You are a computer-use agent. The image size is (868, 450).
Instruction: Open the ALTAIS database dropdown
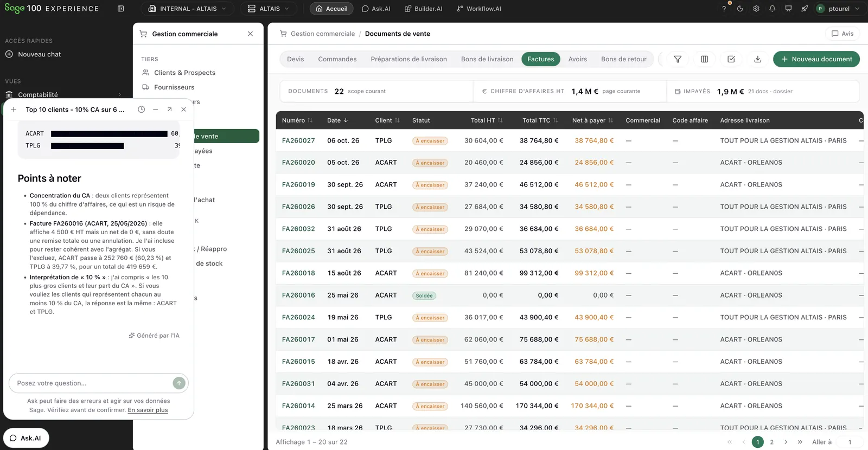coord(269,9)
